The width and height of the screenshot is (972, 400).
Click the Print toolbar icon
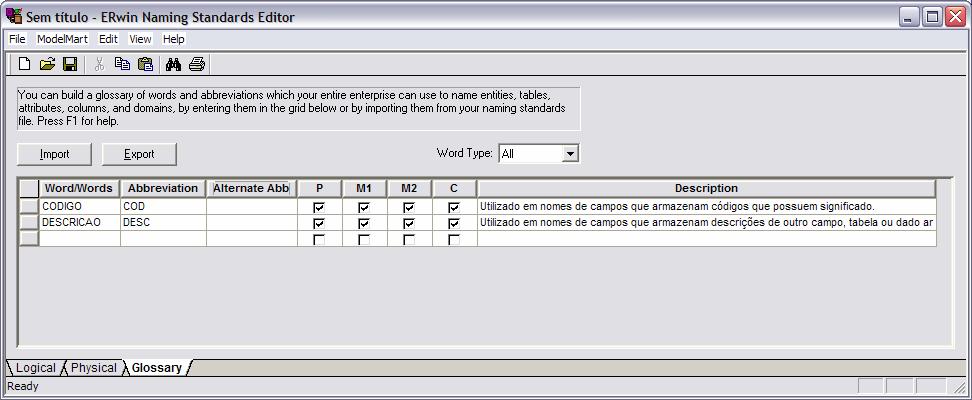197,65
